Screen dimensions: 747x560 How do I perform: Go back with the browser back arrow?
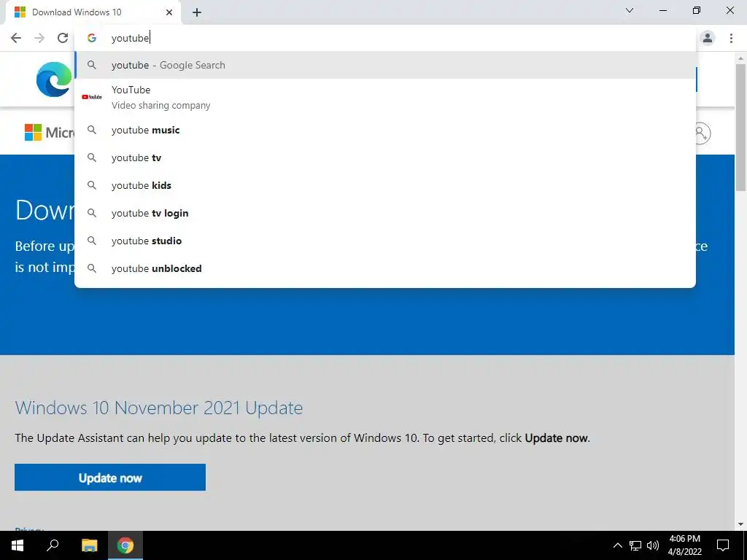click(16, 38)
